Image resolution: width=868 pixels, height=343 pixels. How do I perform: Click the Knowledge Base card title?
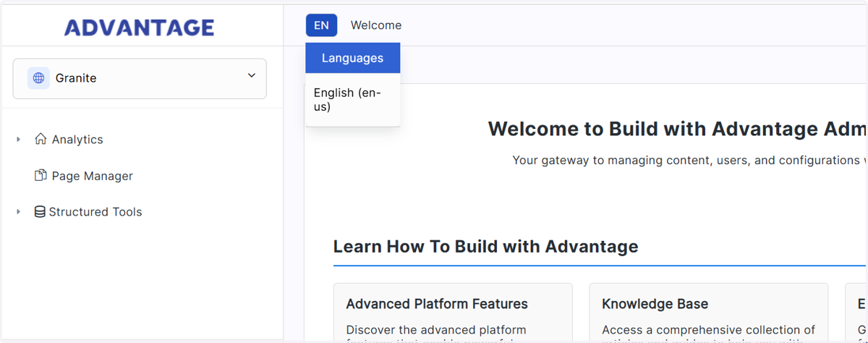(655, 304)
